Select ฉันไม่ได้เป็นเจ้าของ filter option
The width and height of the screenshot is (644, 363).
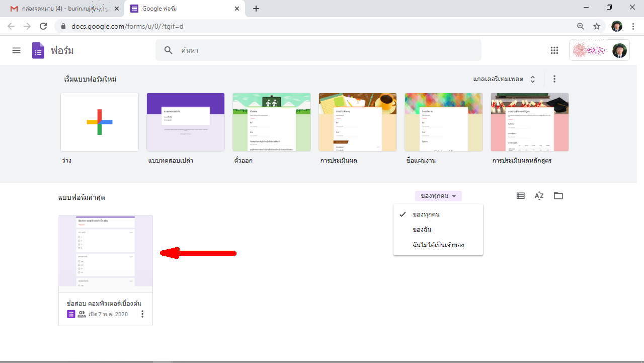pyautogui.click(x=438, y=245)
